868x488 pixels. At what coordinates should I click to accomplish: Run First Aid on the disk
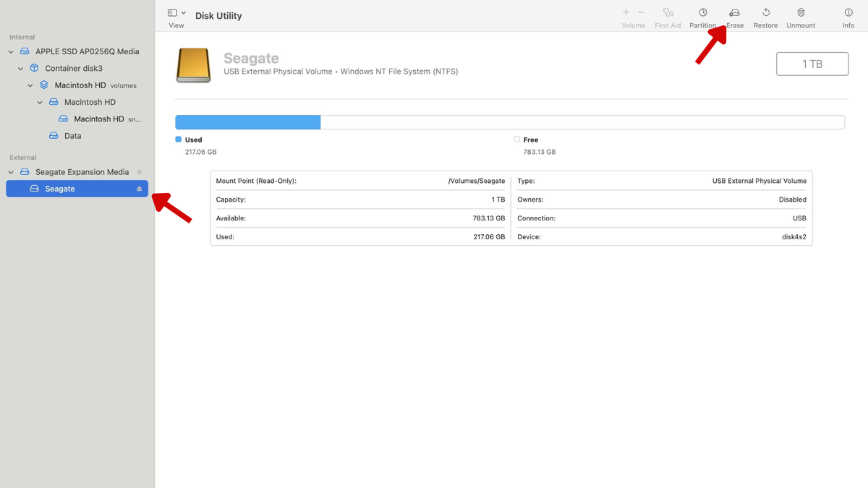pos(668,13)
